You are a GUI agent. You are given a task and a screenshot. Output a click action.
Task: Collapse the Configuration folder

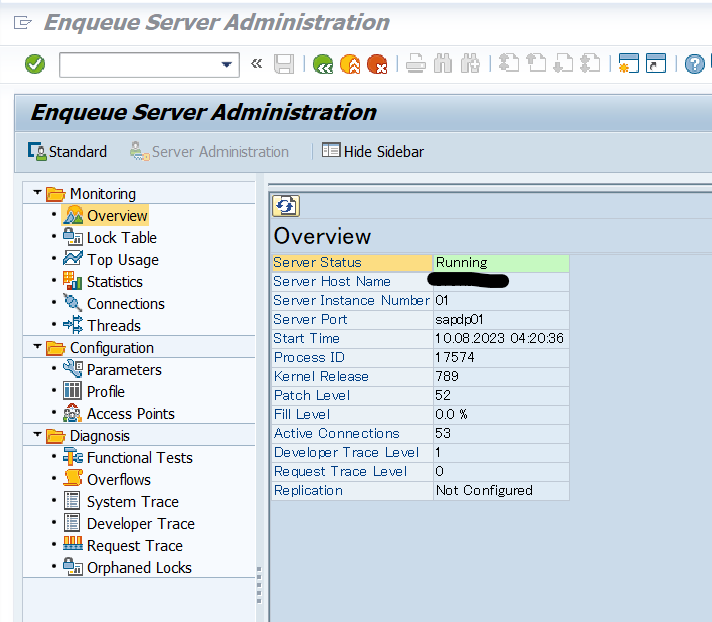(x=38, y=347)
